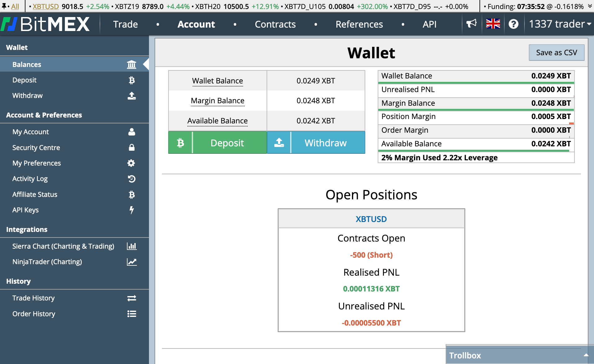This screenshot has width=594, height=364.
Task: Click Save as CSV button
Action: pyautogui.click(x=556, y=52)
